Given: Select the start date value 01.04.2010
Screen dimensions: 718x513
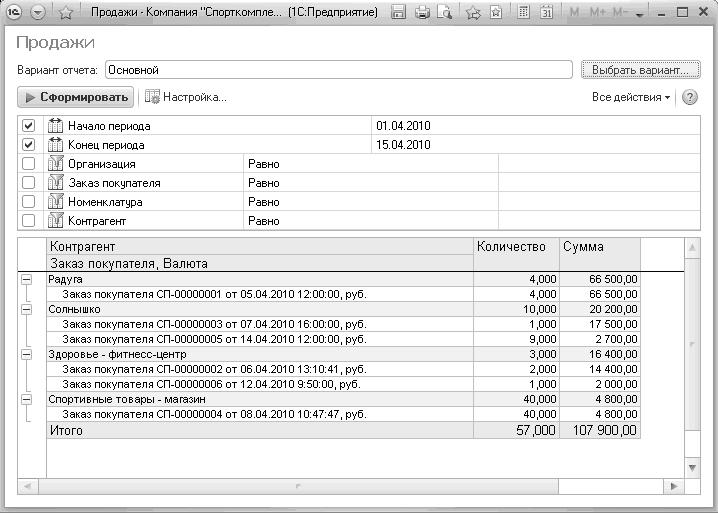Looking at the screenshot, I should (x=403, y=126).
